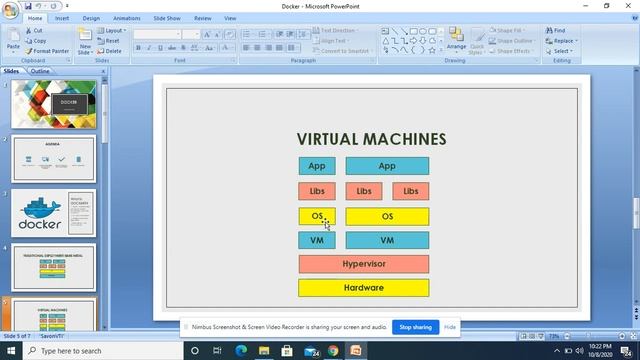Viewport: 640px width, 360px height.
Task: Pick the five-point star shape
Action: coord(432,50)
